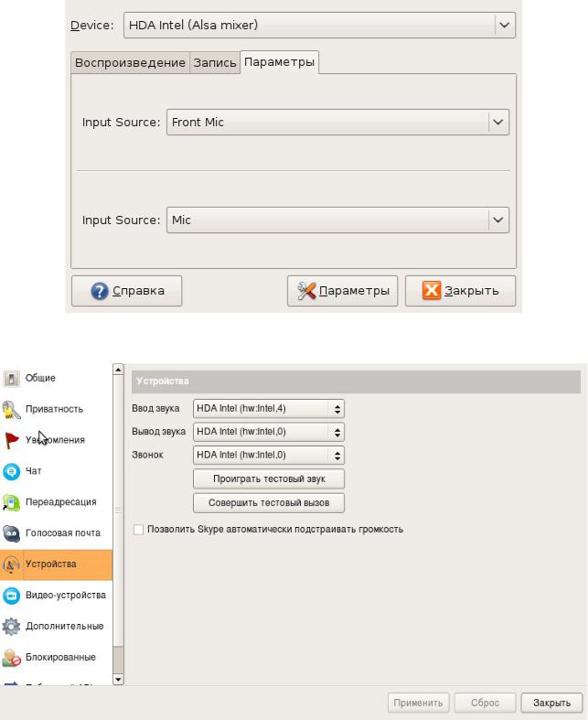Click Совершить тестовый вызов button

(x=269, y=503)
